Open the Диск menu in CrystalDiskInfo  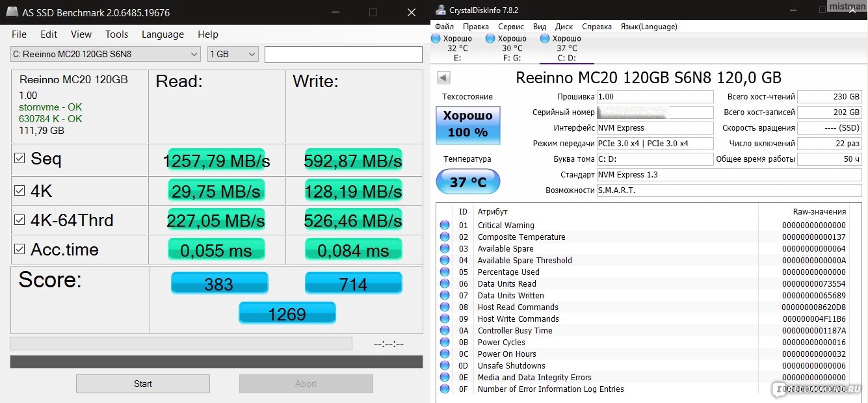(x=564, y=27)
